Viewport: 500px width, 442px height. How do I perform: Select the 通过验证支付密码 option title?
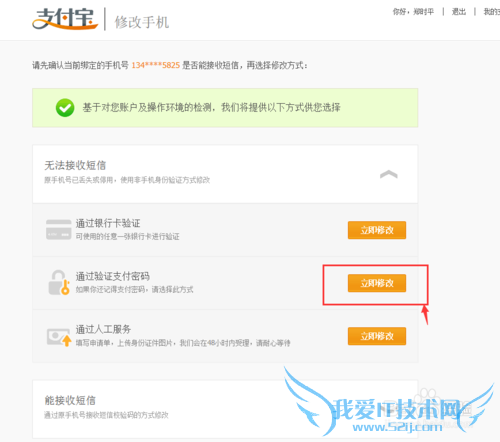click(112, 276)
